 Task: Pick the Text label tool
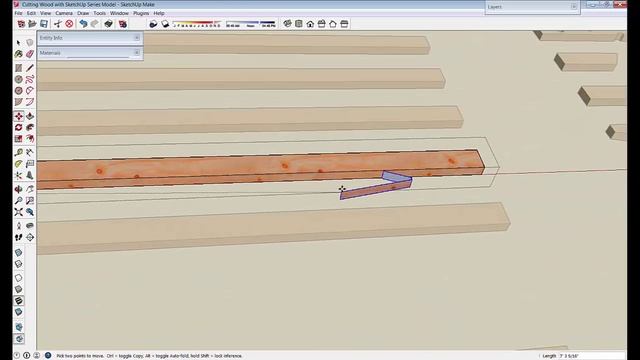point(29,164)
